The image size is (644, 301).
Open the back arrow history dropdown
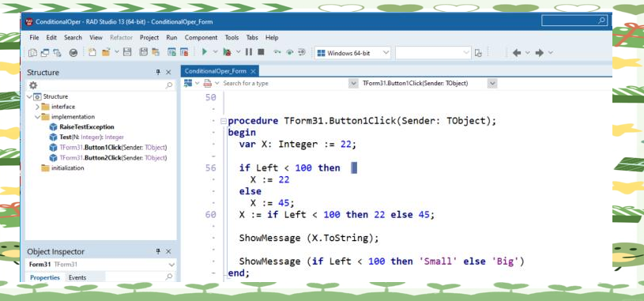point(528,53)
